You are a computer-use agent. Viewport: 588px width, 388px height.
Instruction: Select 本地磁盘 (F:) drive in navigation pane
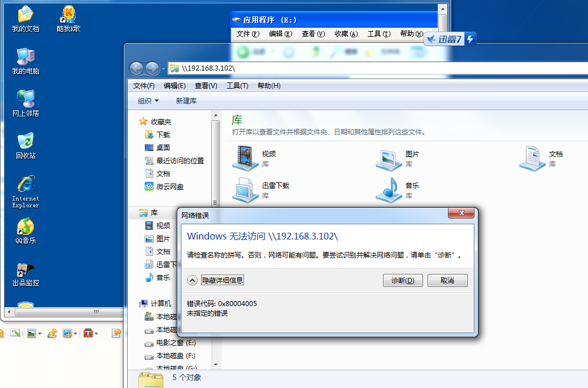pyautogui.click(x=170, y=356)
